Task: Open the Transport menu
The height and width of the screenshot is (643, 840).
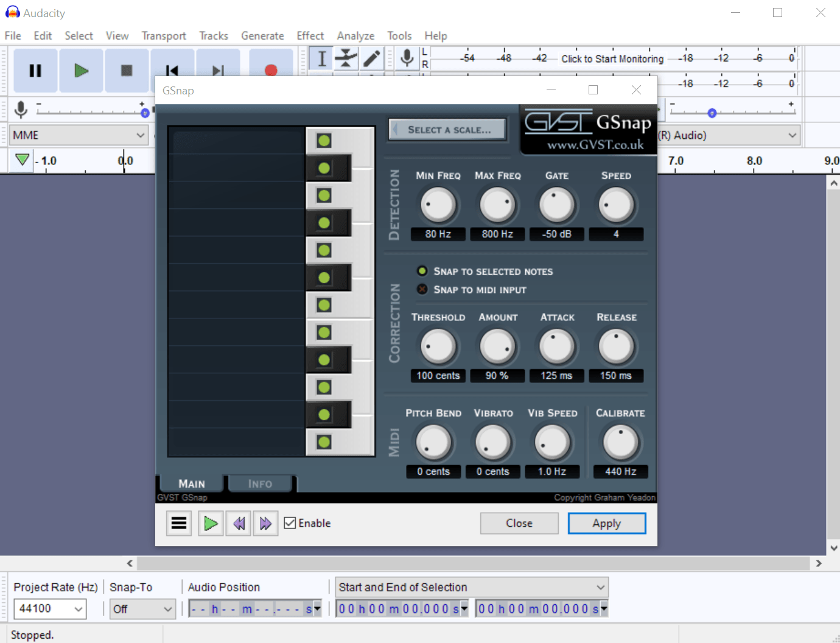Action: [164, 36]
